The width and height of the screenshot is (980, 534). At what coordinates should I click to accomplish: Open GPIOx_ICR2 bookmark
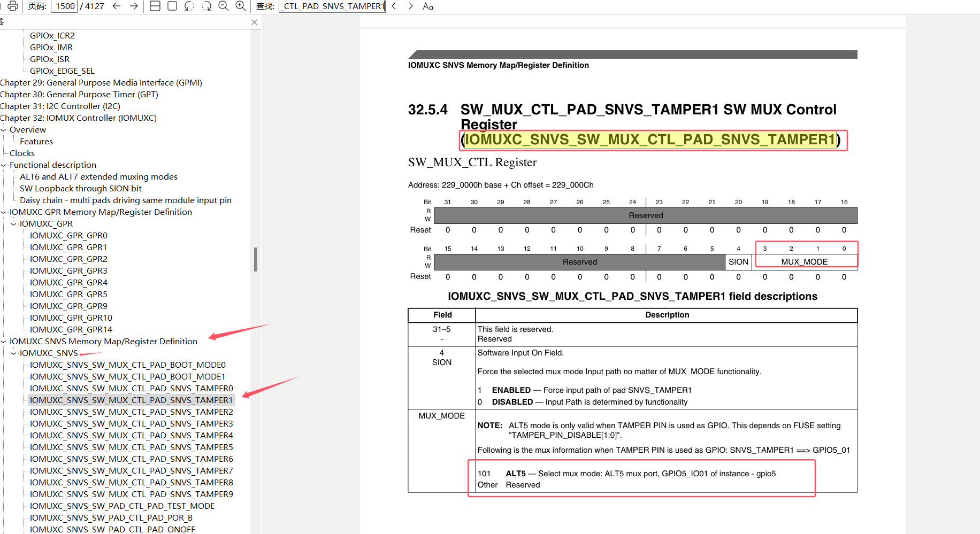pos(52,36)
